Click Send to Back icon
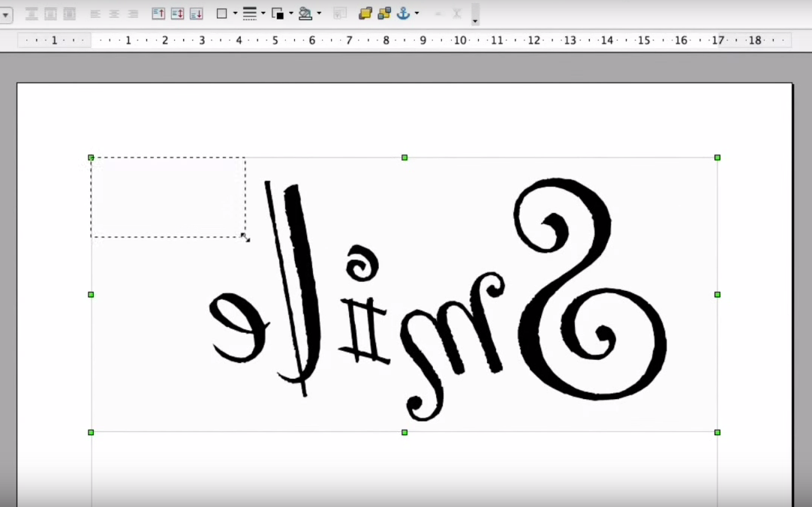The height and width of the screenshot is (507, 812). coord(384,13)
